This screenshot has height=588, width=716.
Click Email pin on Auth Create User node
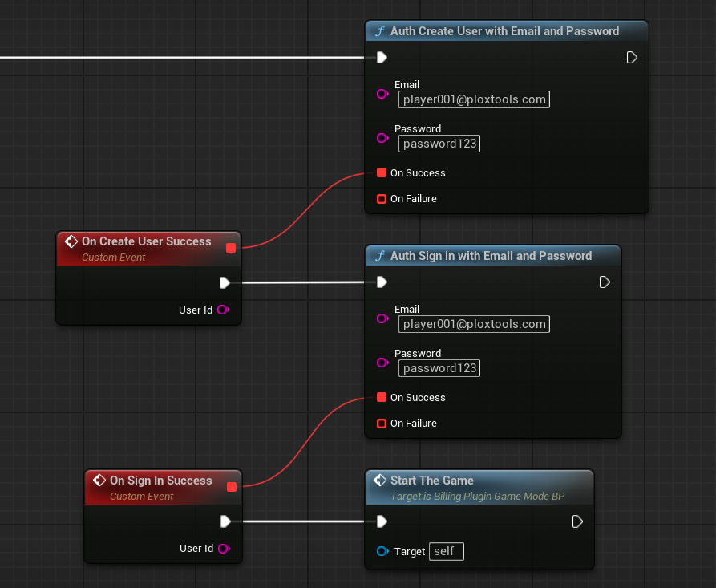tap(382, 94)
